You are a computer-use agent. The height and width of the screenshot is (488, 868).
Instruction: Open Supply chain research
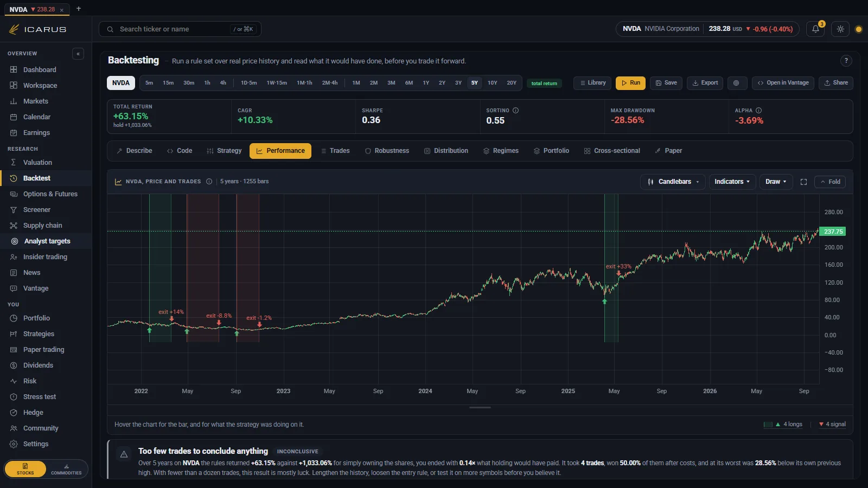pyautogui.click(x=46, y=226)
